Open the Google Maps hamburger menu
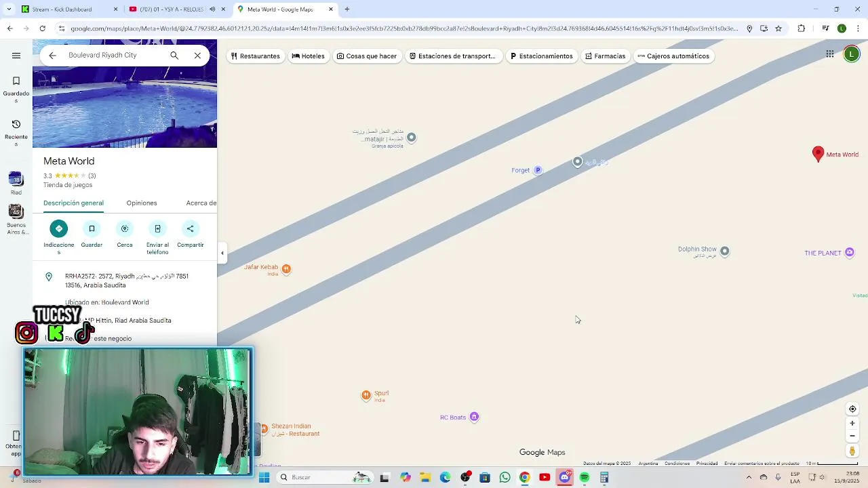Viewport: 868px width, 488px height. 16,56
